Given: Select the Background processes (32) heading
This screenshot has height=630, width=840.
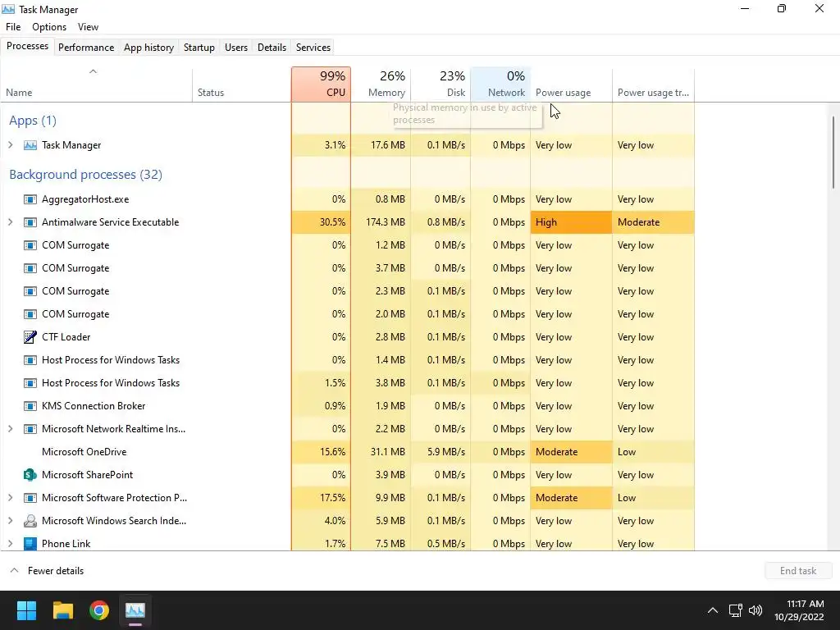Looking at the screenshot, I should click(x=85, y=175).
